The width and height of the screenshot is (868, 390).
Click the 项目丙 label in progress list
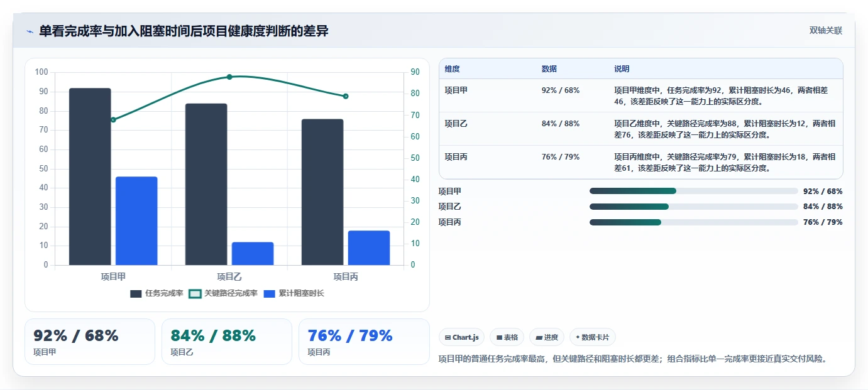point(450,222)
